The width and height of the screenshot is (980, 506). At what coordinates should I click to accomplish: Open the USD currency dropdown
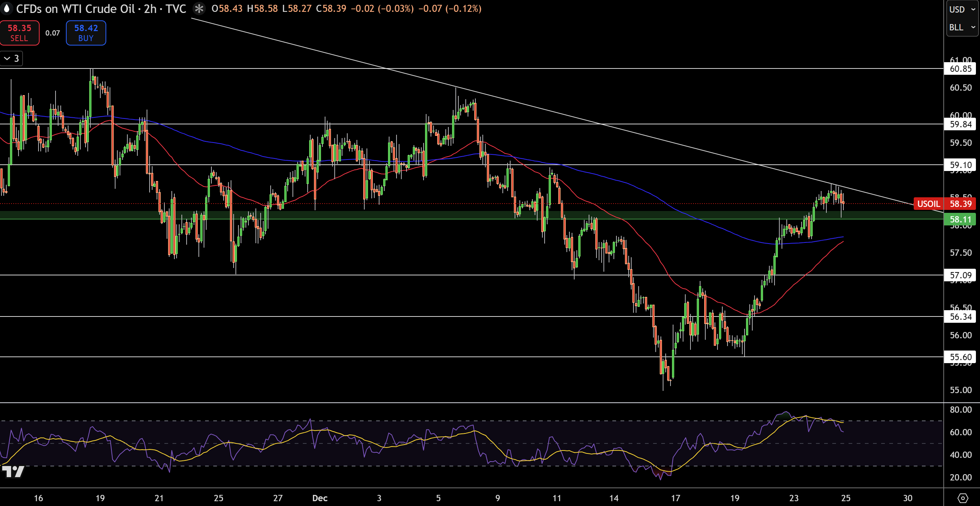[x=962, y=9]
